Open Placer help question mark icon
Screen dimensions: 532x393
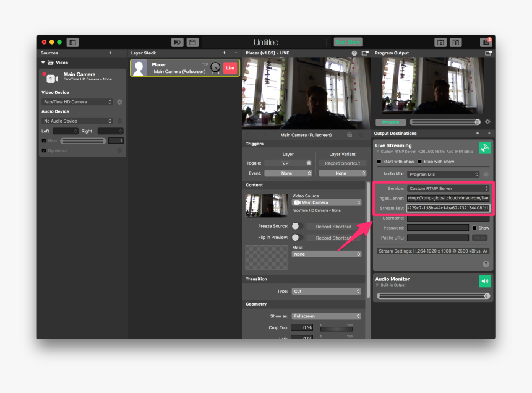pyautogui.click(x=354, y=53)
